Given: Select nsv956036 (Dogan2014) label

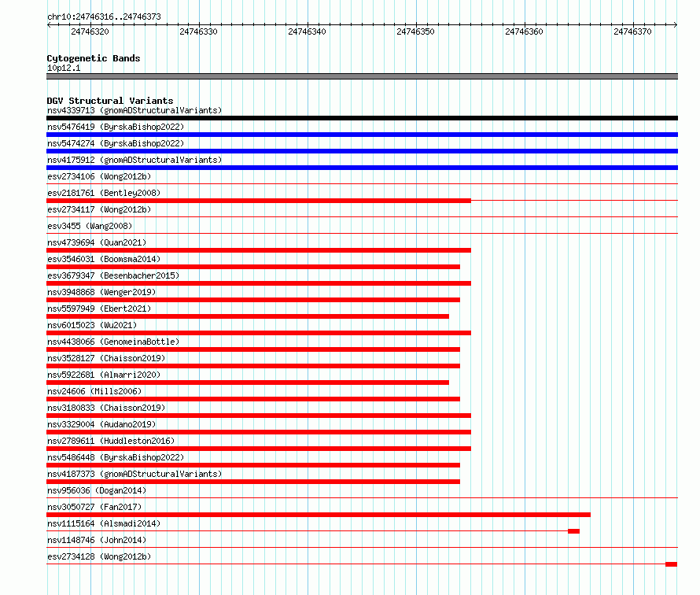Looking at the screenshot, I should pos(97,490).
